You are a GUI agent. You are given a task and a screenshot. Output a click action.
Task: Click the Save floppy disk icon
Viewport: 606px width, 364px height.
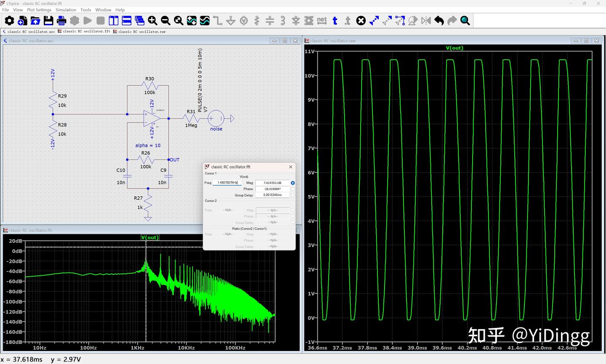[x=48, y=21]
